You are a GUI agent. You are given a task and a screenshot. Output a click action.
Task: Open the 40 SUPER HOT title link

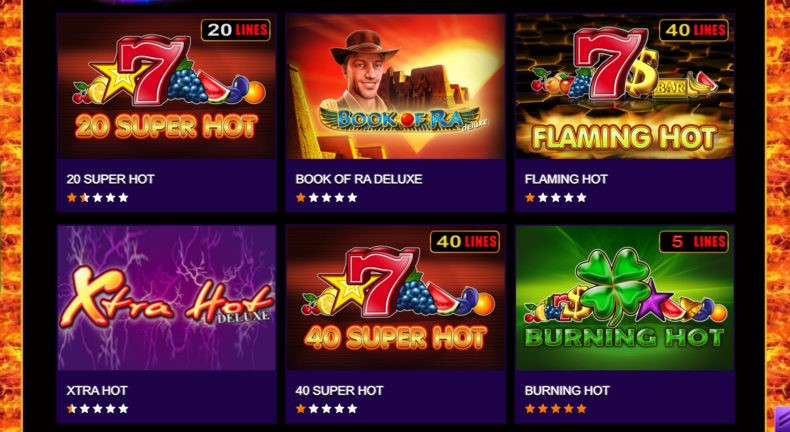pyautogui.click(x=340, y=390)
